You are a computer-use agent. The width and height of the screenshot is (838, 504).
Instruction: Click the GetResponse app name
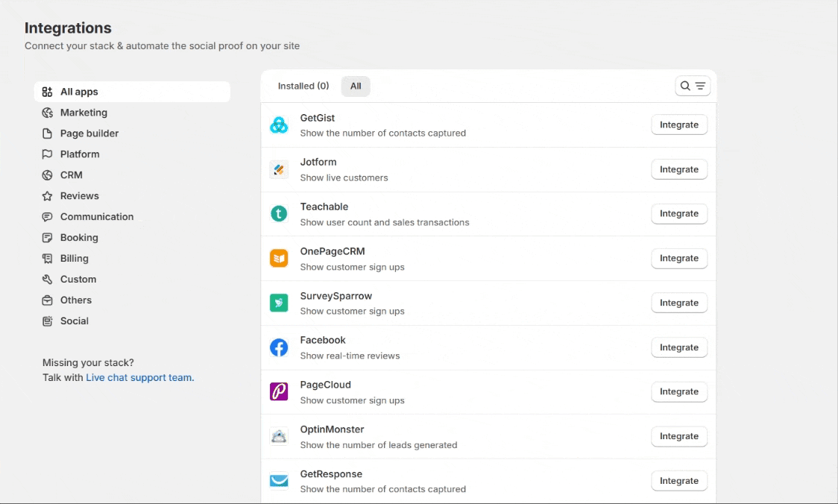pos(331,474)
